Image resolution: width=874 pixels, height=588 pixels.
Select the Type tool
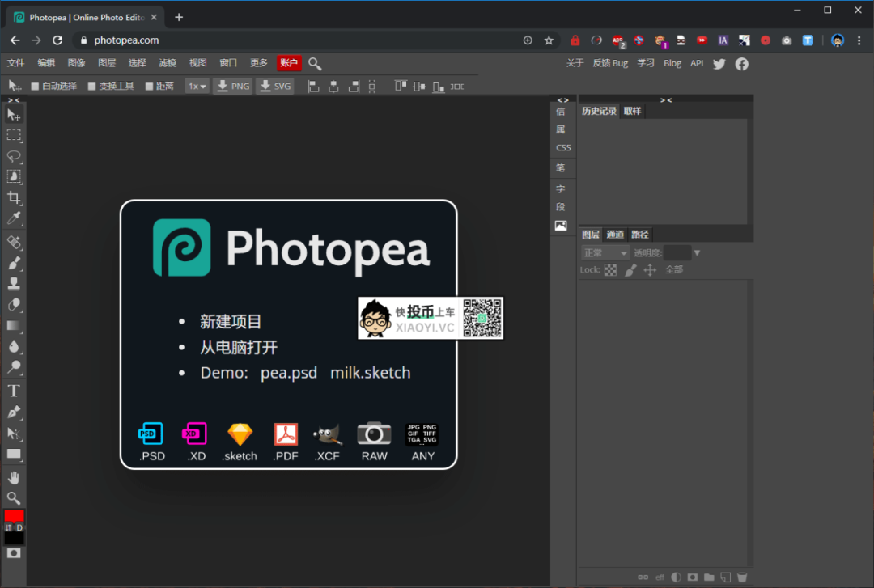[14, 390]
